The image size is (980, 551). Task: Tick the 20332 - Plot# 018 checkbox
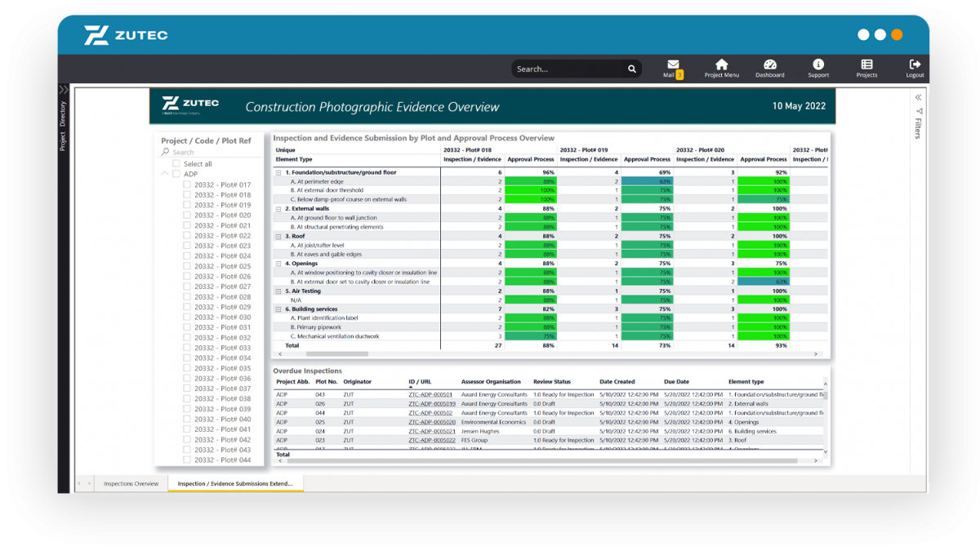pos(187,195)
